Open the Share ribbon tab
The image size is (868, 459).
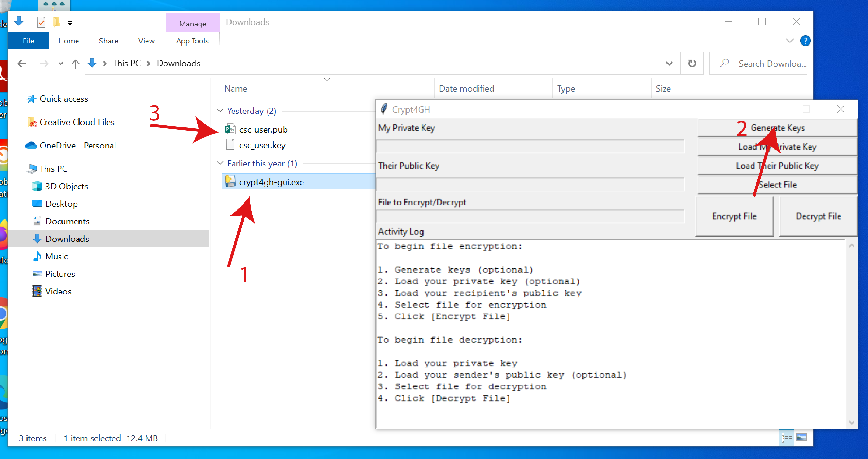pyautogui.click(x=108, y=41)
